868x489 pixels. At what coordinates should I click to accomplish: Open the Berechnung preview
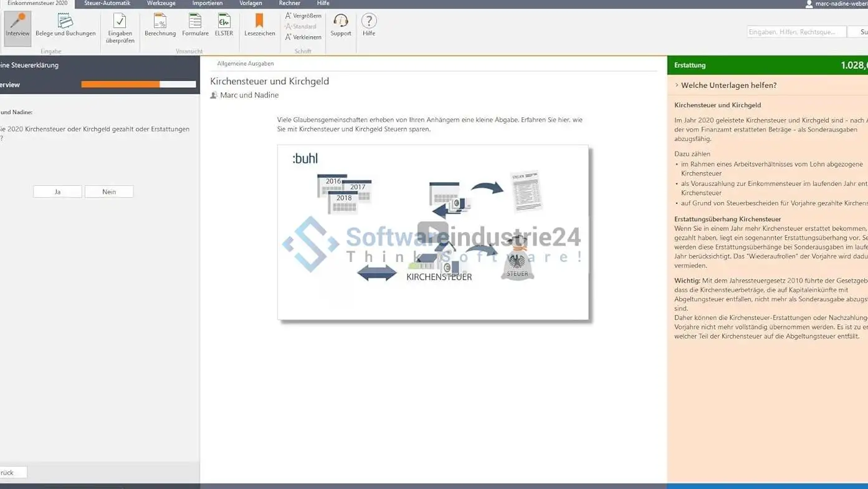tap(160, 26)
